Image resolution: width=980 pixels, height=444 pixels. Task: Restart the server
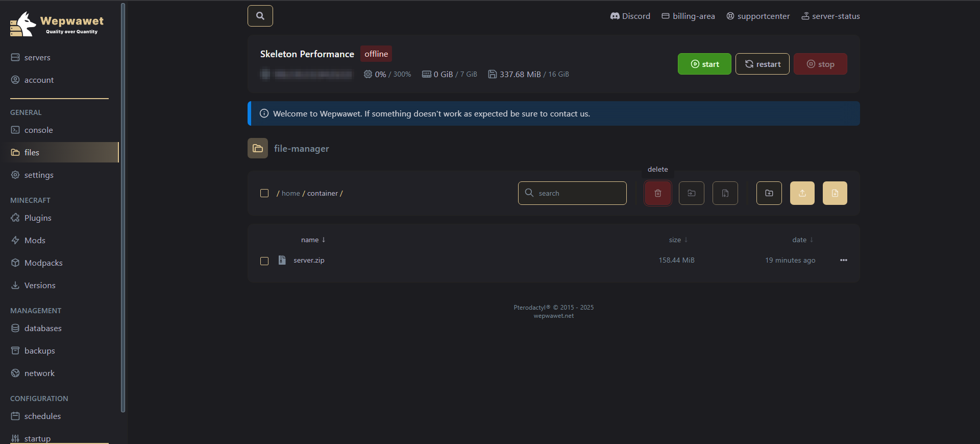tap(763, 64)
